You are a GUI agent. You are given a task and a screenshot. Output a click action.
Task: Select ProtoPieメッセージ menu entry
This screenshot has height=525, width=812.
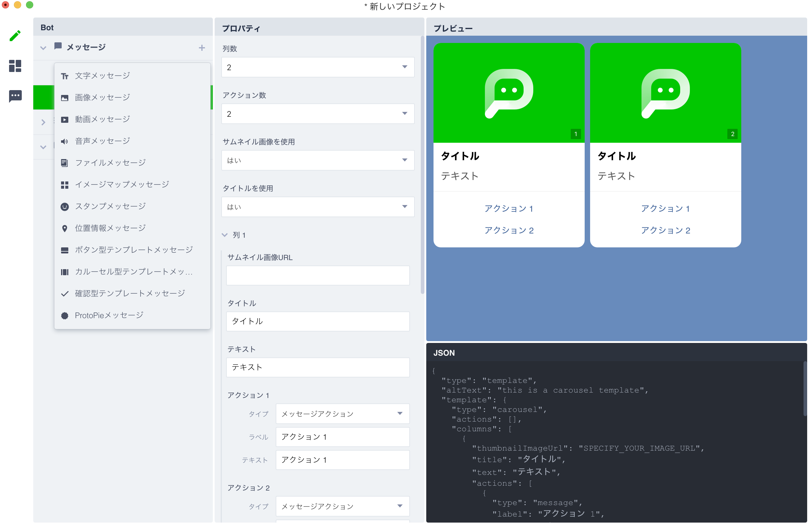pos(132,315)
